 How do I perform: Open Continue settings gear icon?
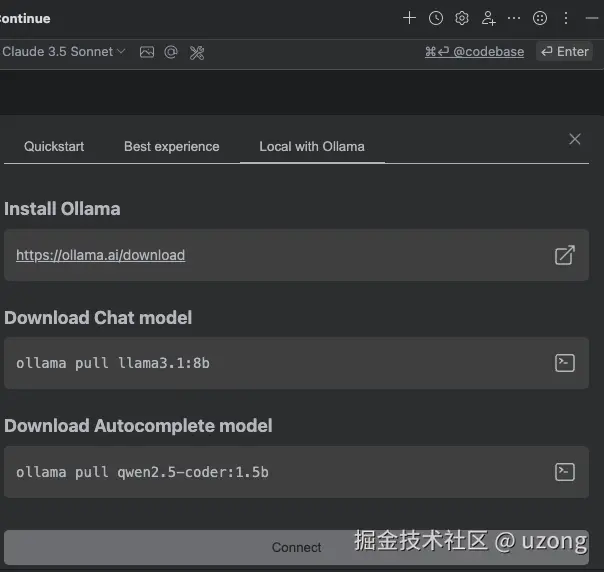coord(462,18)
